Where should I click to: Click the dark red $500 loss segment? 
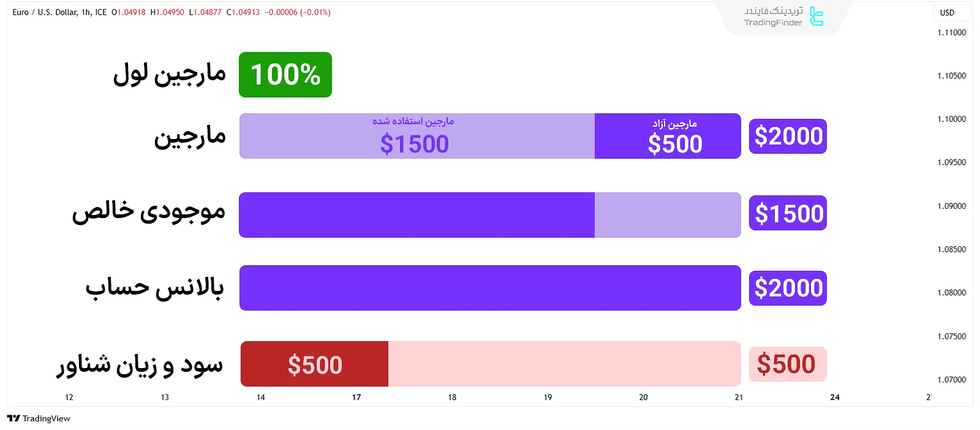(x=314, y=364)
